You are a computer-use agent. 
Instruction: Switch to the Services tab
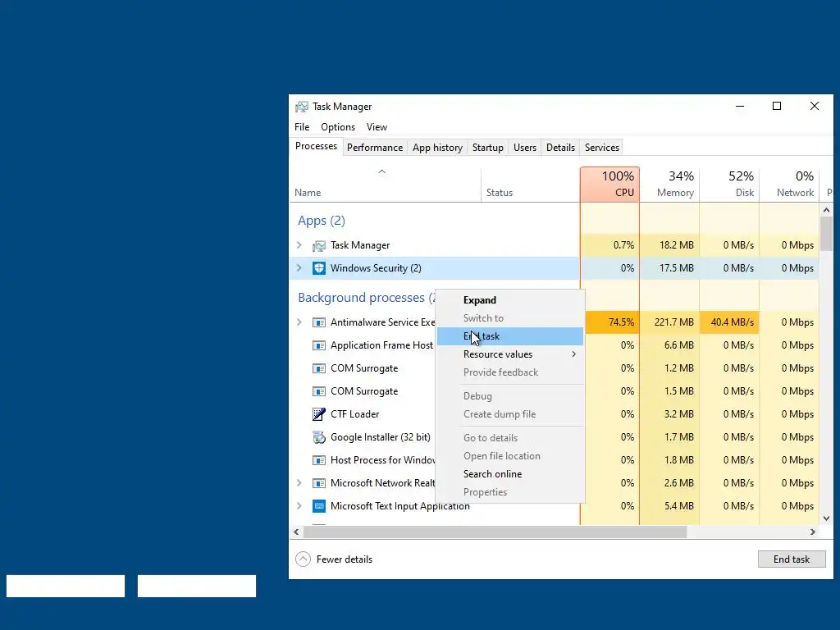(x=601, y=148)
